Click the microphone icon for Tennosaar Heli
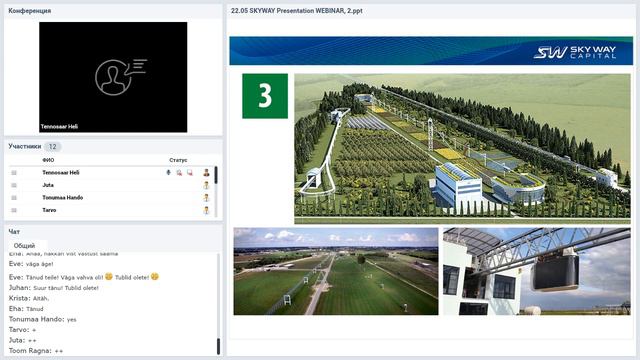The width and height of the screenshot is (640, 360). pos(168,173)
